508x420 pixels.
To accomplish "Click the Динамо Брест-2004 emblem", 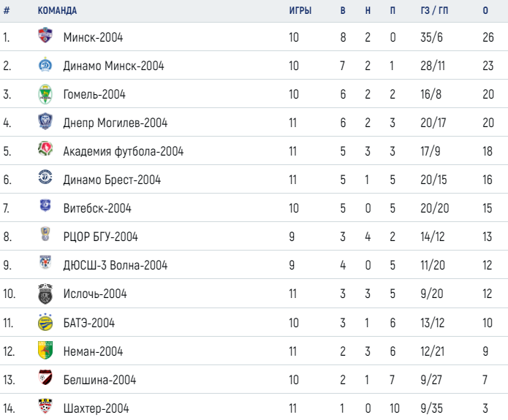I will click(x=45, y=177).
